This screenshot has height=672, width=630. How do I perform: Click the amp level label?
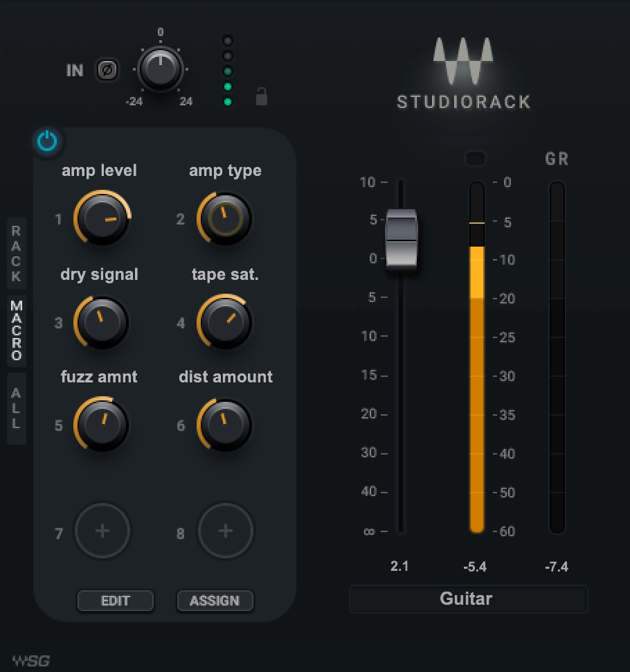tap(99, 171)
